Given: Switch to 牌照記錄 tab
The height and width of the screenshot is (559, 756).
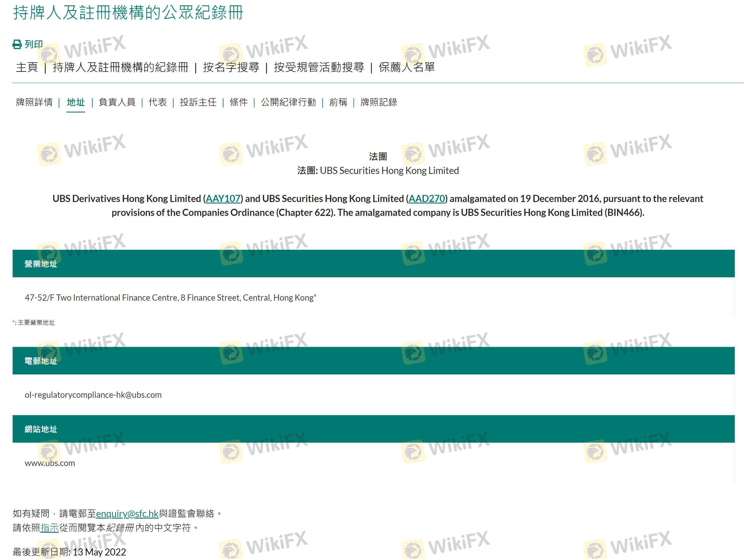Looking at the screenshot, I should pyautogui.click(x=378, y=102).
